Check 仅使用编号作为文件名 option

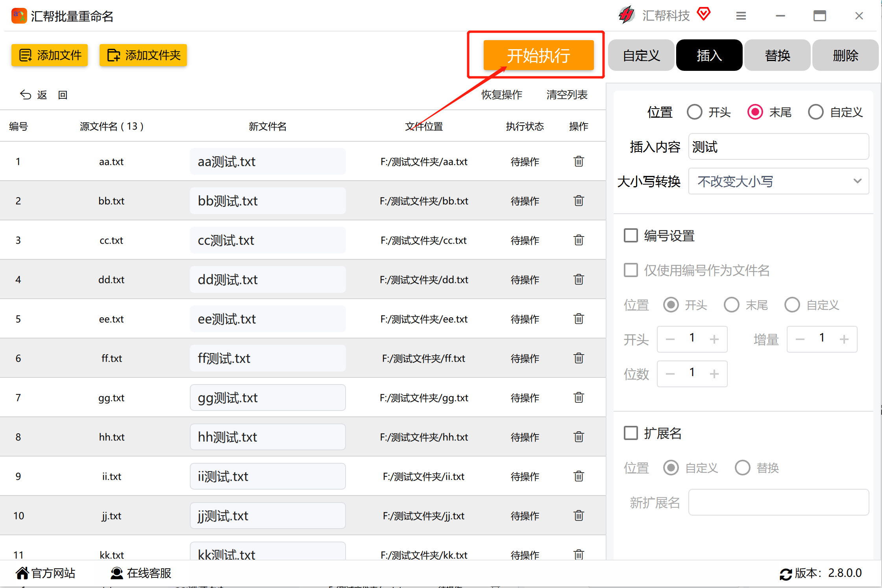[631, 270]
